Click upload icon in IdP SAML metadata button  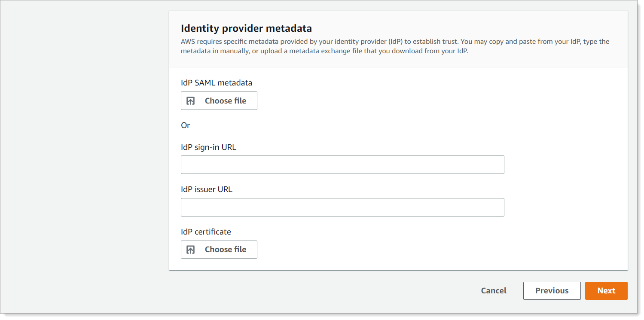pos(191,101)
